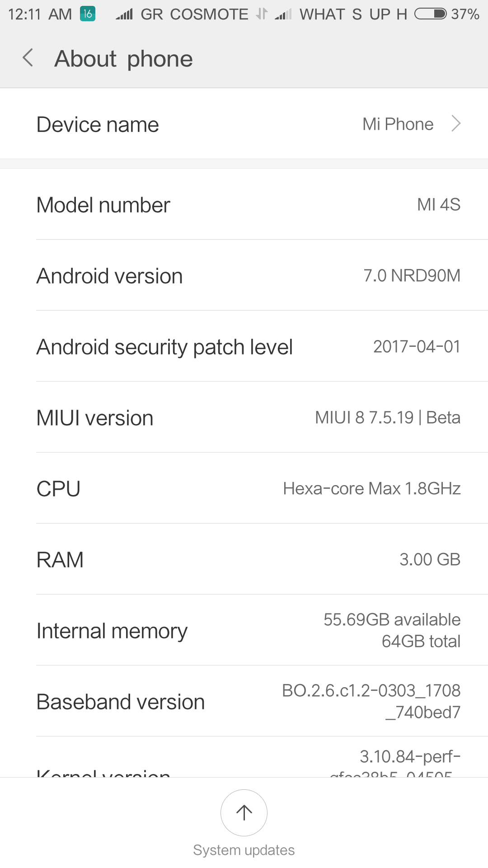Tap the back arrow icon
The height and width of the screenshot is (868, 488).
pyautogui.click(x=28, y=58)
